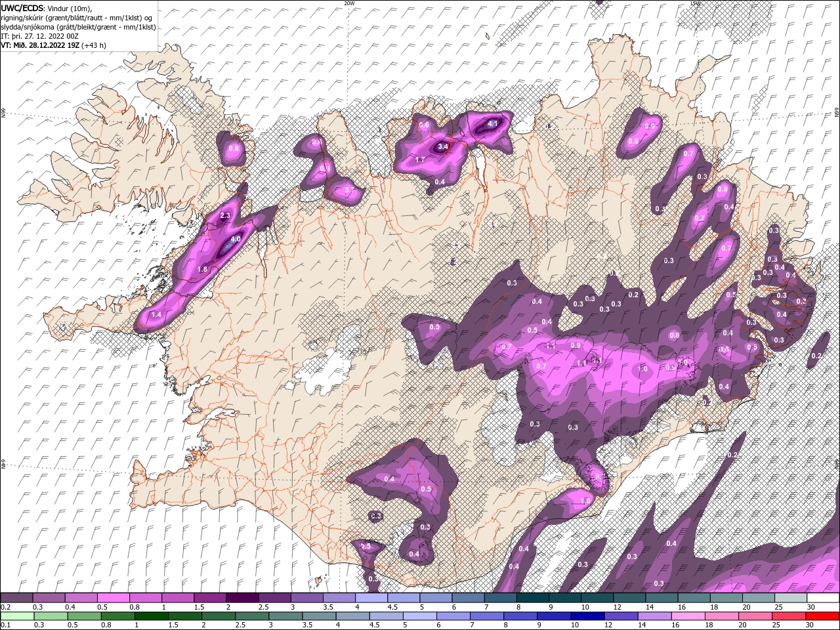
Task: Click the '1.8' snowfall value on the map
Action: (x=203, y=269)
